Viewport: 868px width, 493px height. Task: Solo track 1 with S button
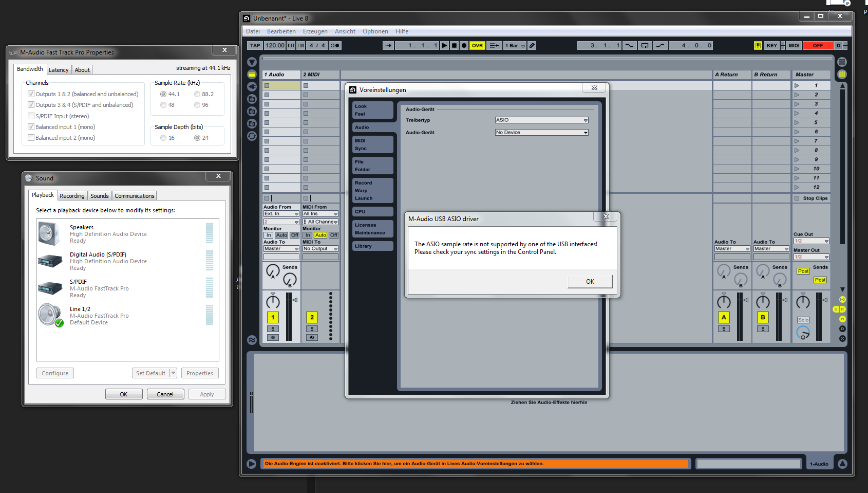[x=273, y=329]
